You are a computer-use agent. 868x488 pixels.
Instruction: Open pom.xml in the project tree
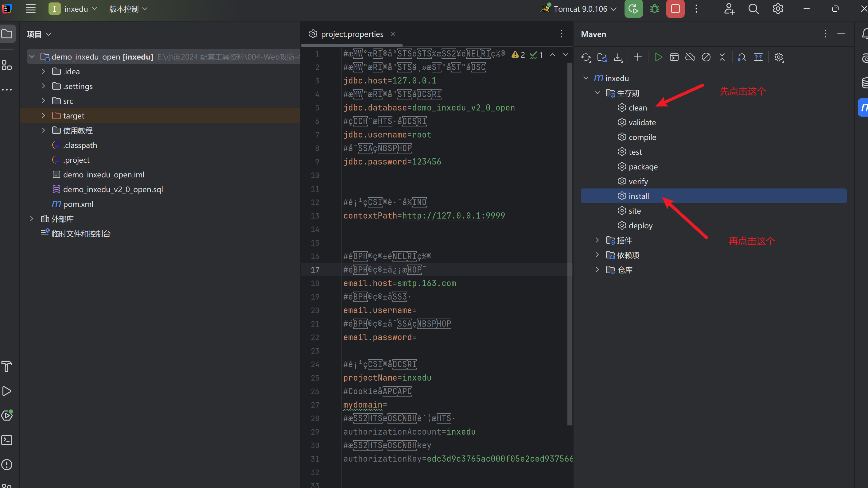tap(78, 204)
